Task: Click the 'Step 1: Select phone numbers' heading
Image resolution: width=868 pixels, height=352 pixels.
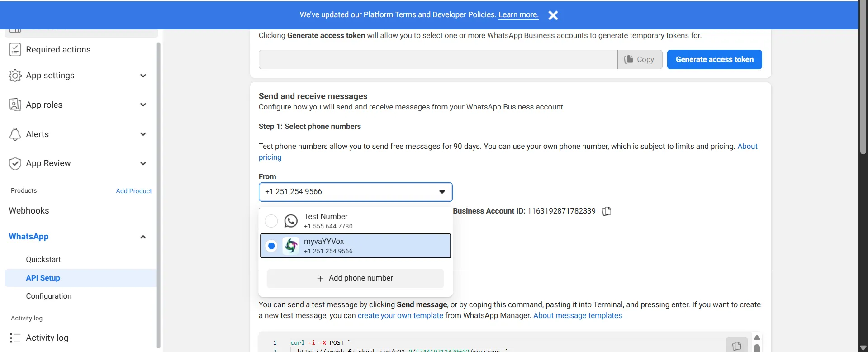Action: 310,127
